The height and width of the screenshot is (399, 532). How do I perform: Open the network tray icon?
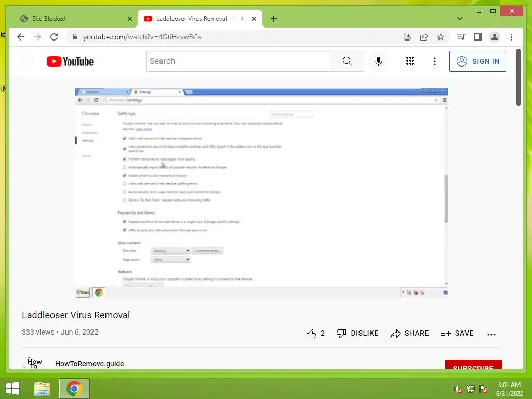[470, 389]
